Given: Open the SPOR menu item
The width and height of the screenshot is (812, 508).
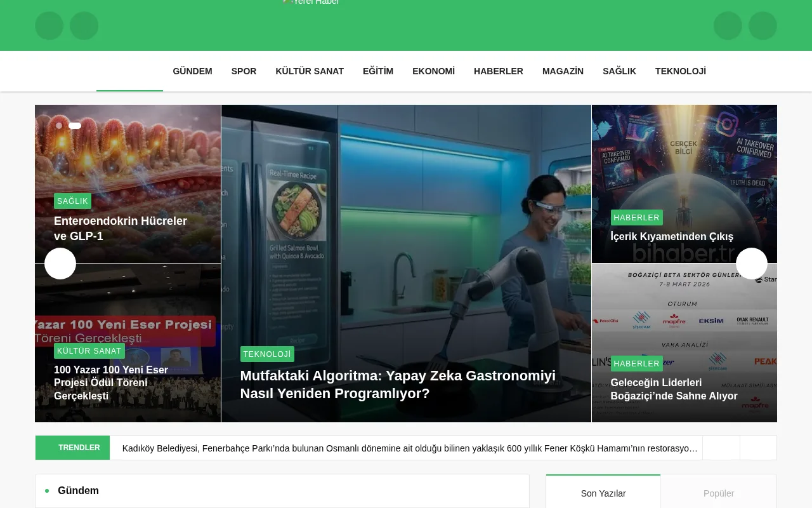Looking at the screenshot, I should (x=244, y=71).
